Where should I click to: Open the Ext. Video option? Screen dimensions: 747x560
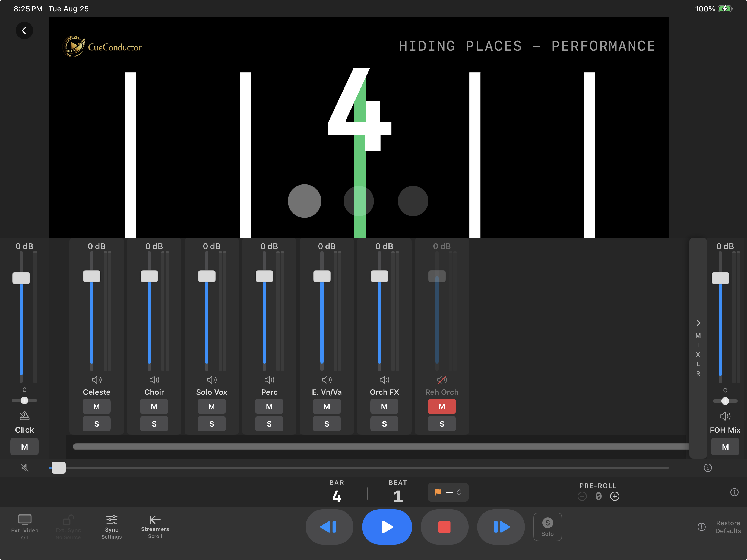tap(25, 527)
